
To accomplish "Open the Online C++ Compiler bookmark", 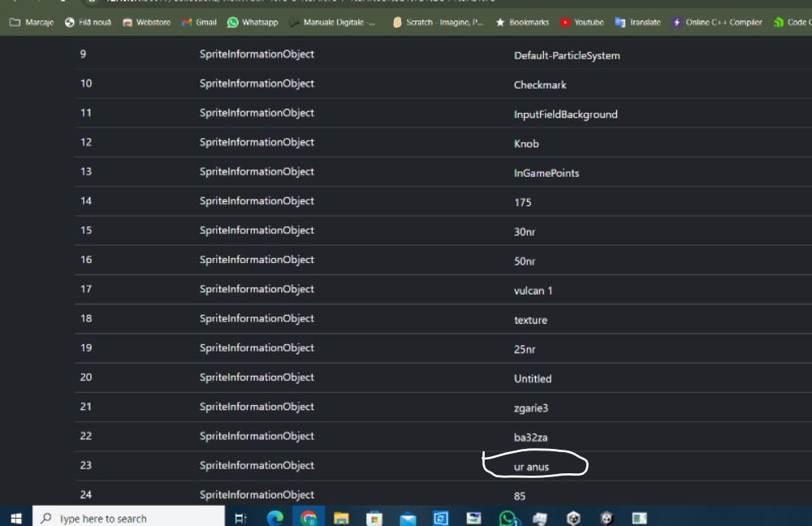I will click(x=717, y=22).
